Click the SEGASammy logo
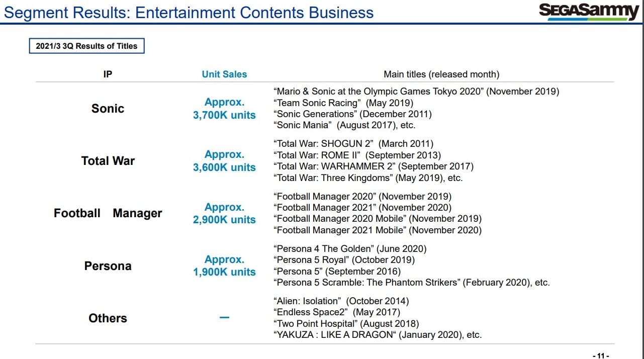 click(x=589, y=12)
